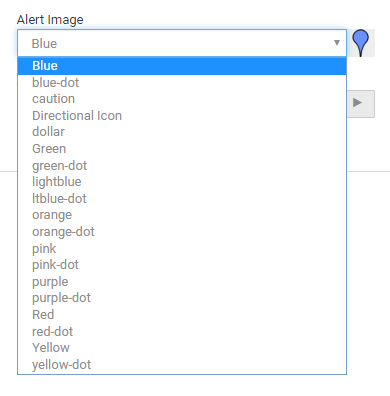Viewport: 390px width, 396px height.
Task: Pick Directional Icon from the list
Action: click(182, 116)
